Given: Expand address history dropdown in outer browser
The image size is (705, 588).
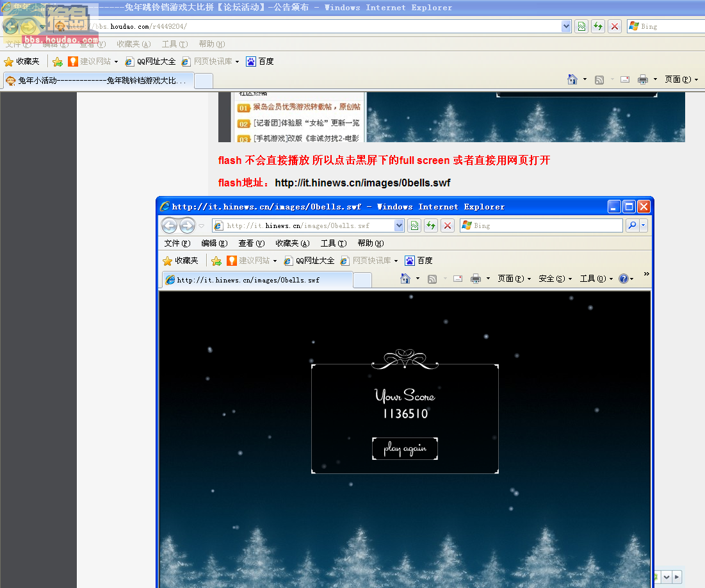Looking at the screenshot, I should (566, 26).
